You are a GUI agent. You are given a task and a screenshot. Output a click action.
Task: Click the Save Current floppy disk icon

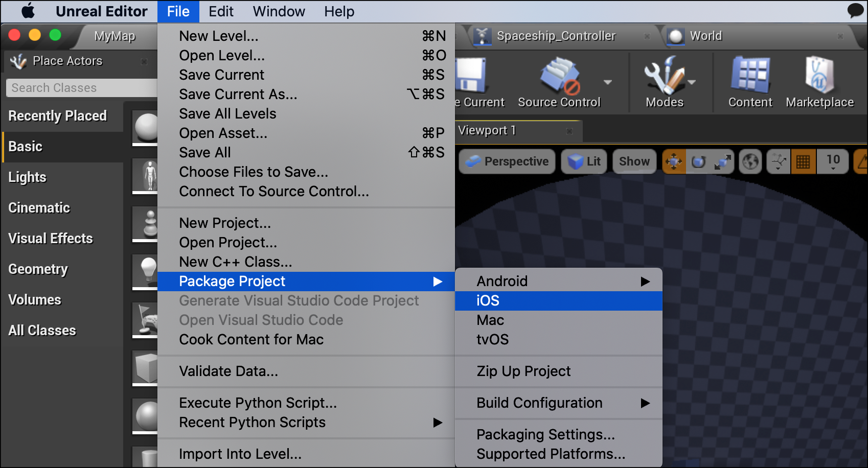point(470,76)
